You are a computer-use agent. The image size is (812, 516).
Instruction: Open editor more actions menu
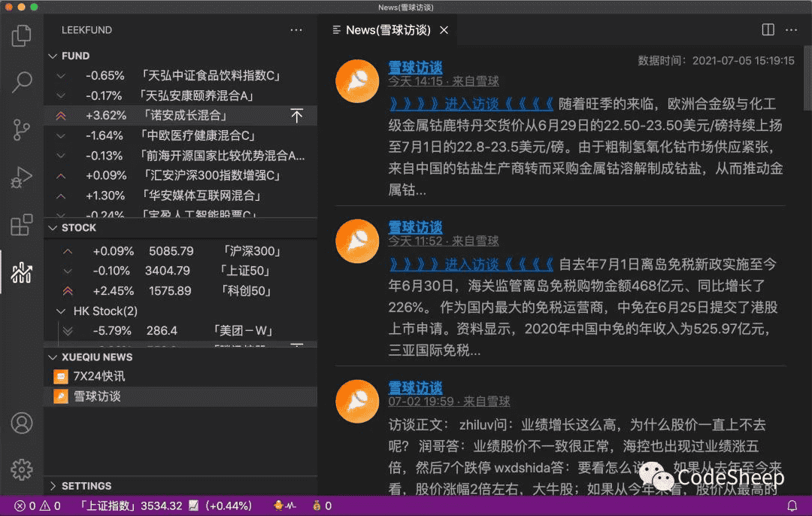tap(791, 30)
